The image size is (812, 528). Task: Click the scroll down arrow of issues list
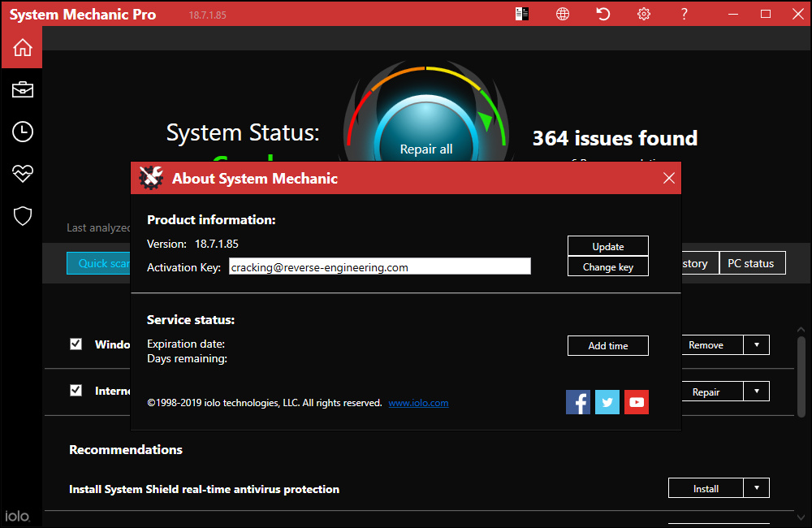tap(801, 517)
